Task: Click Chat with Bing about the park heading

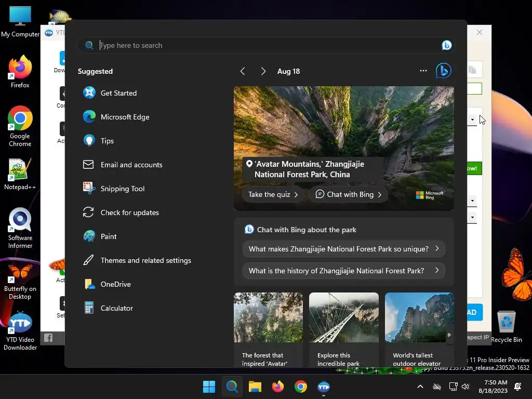Action: pyautogui.click(x=307, y=230)
